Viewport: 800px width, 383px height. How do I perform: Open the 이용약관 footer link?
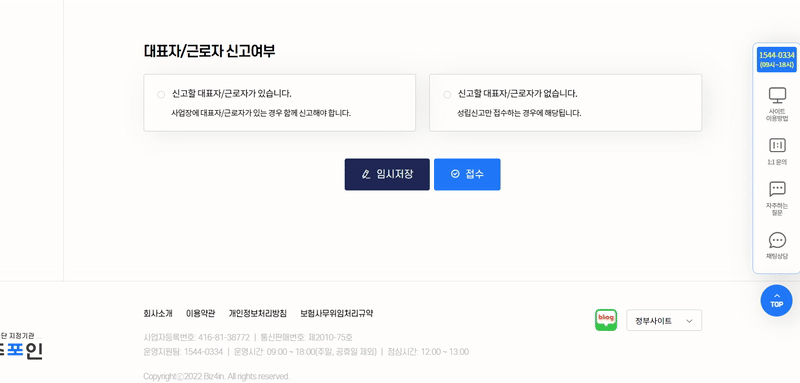pyautogui.click(x=200, y=313)
